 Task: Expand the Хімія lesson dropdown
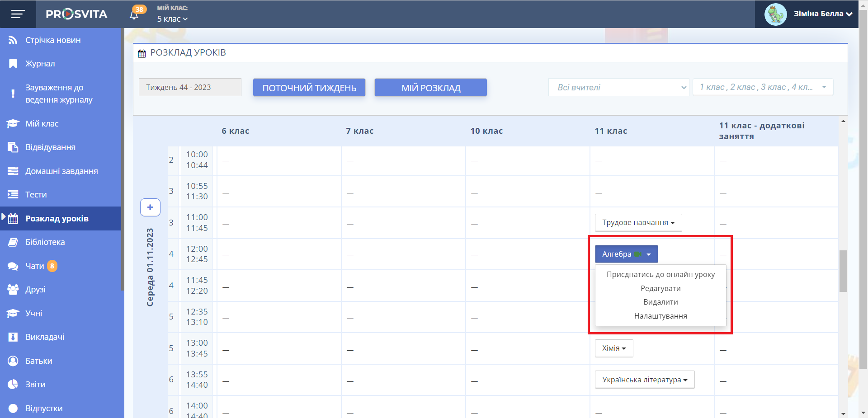tap(613, 348)
